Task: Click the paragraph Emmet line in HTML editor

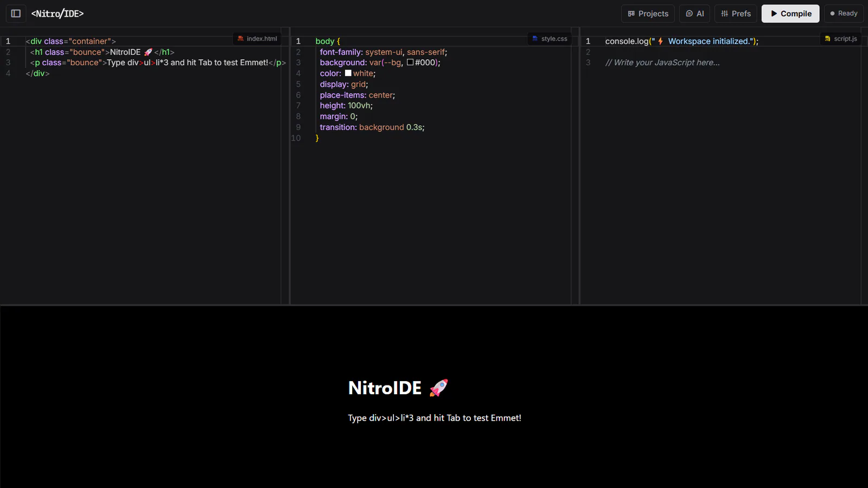Action: [158, 63]
